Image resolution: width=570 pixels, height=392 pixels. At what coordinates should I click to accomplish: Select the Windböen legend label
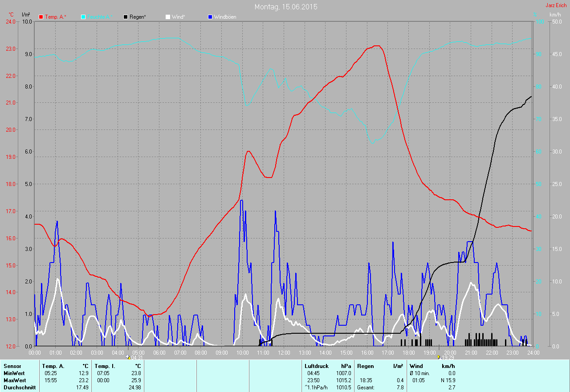225,17
